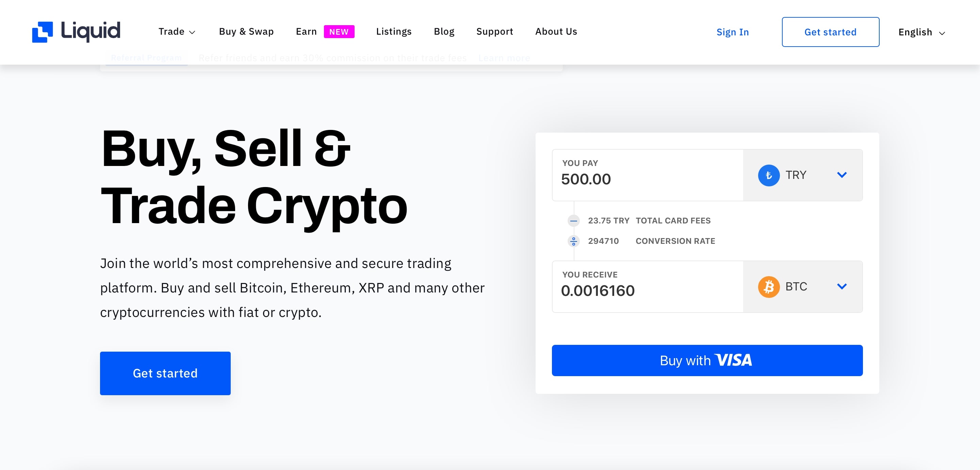Screen dimensions: 980x470
Task: Click the orange Bitcoin icon
Action: tap(768, 287)
